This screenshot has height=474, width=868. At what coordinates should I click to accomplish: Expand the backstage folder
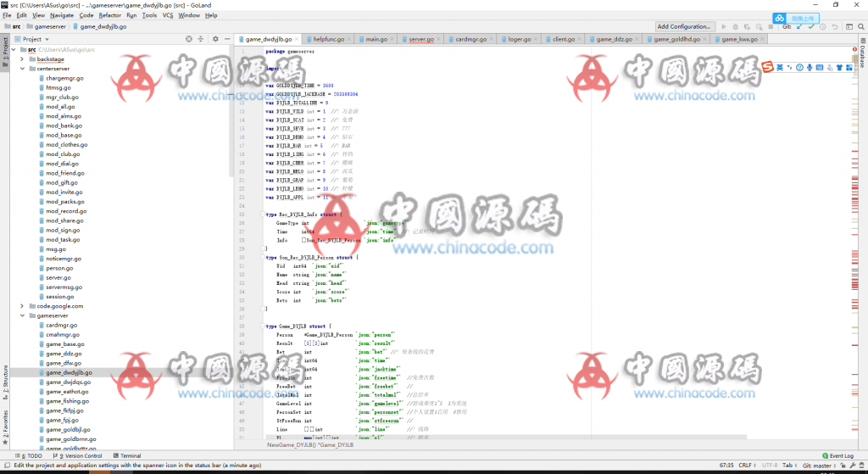[x=22, y=59]
